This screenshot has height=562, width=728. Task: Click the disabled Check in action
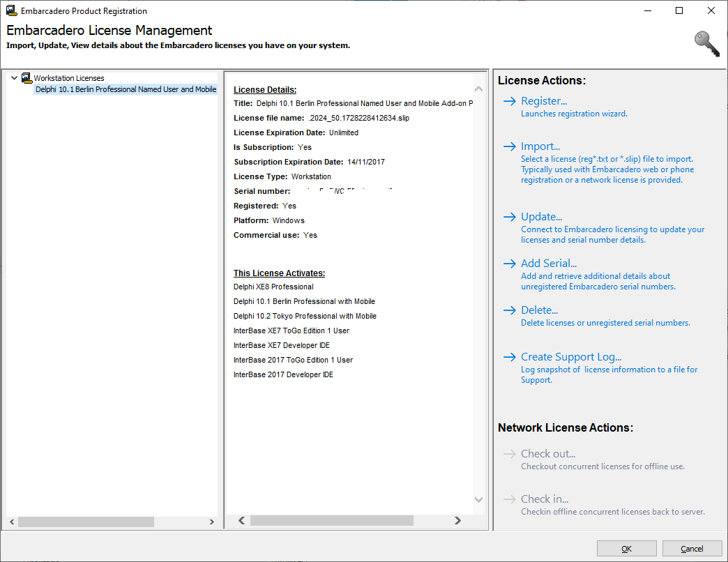pos(545,499)
